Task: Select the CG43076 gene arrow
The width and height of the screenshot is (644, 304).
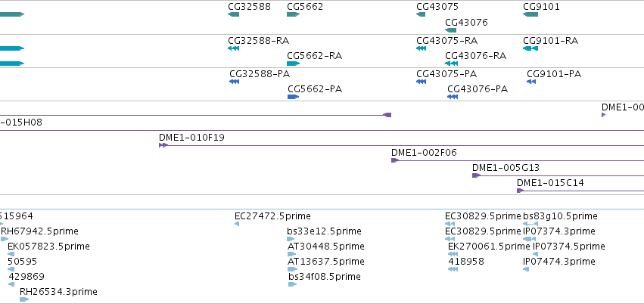Action: [450, 30]
